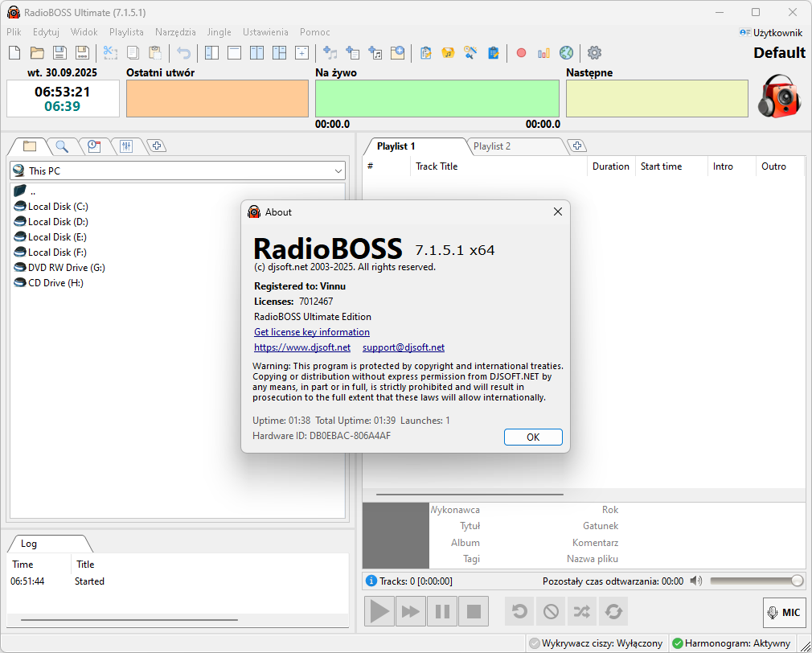This screenshot has height=653, width=812.
Task: Open the Plik menu
Action: tap(14, 32)
